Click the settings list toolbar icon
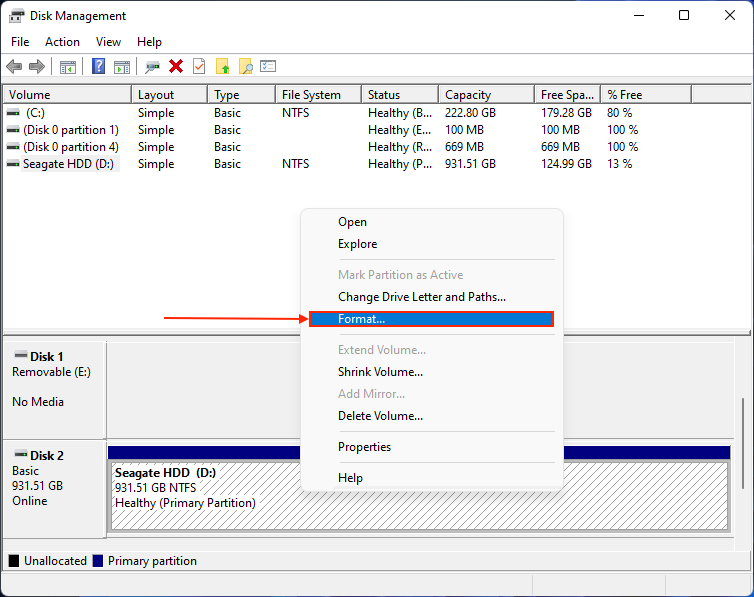The image size is (754, 597). pyautogui.click(x=268, y=66)
